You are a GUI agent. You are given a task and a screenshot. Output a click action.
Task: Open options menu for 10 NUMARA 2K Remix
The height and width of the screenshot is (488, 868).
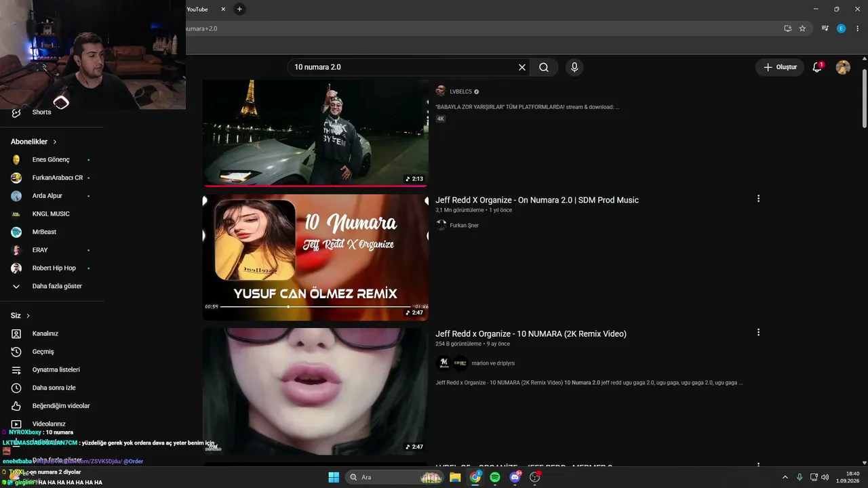758,332
